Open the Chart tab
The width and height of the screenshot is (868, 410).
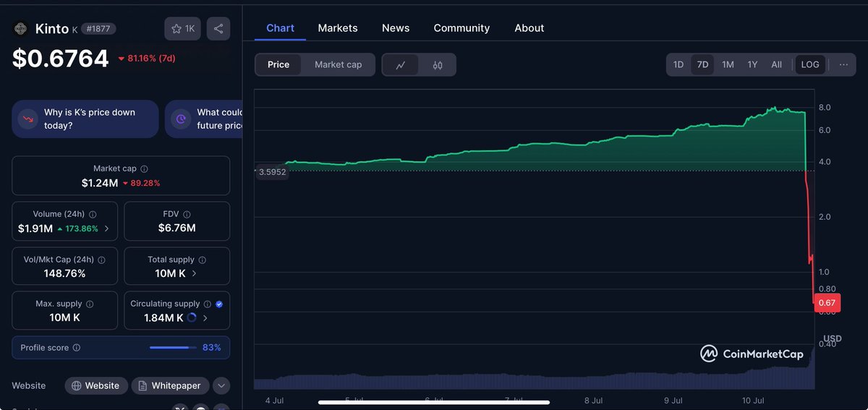click(280, 28)
